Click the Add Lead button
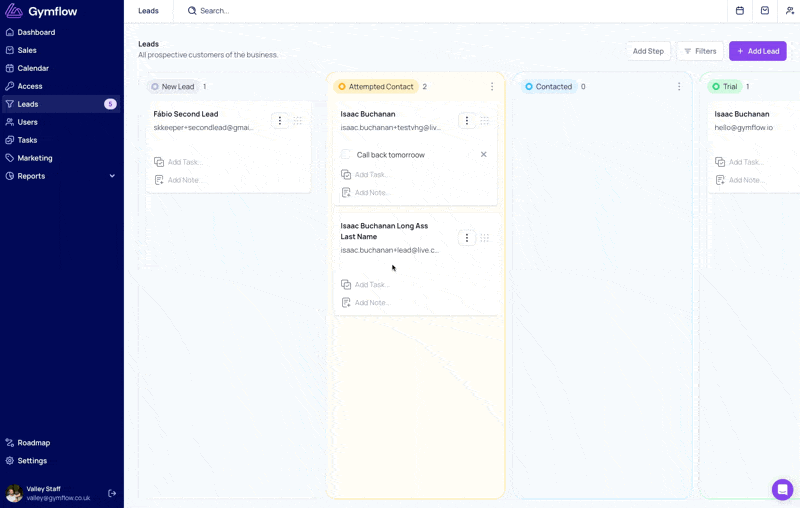This screenshot has width=800, height=508. pyautogui.click(x=757, y=51)
